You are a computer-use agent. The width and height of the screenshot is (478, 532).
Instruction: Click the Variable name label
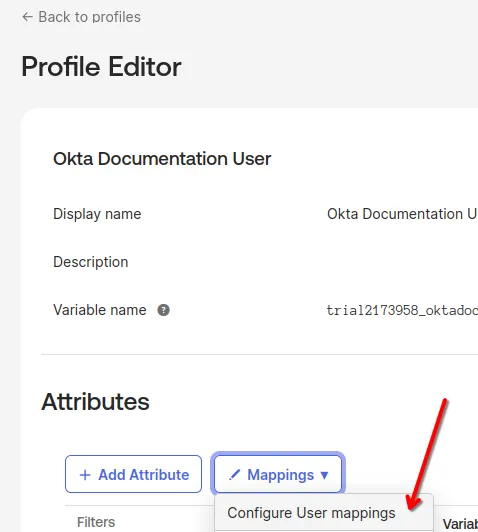(100, 310)
